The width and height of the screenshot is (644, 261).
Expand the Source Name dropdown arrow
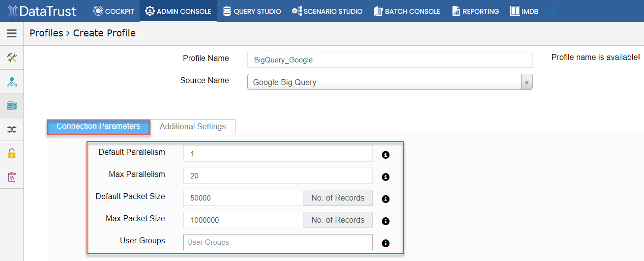tap(527, 82)
